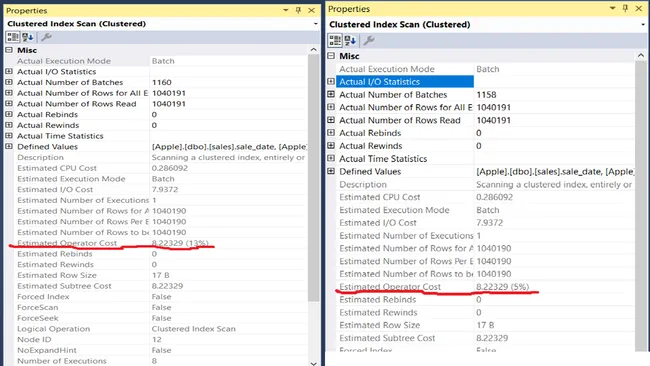
Task: Pin the right Properties panel (auto hide)
Action: coord(625,8)
